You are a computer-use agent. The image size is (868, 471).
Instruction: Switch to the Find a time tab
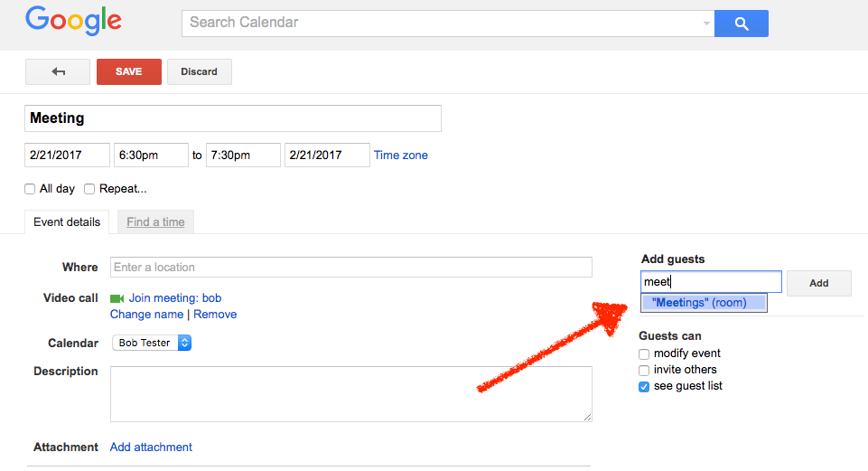(155, 221)
